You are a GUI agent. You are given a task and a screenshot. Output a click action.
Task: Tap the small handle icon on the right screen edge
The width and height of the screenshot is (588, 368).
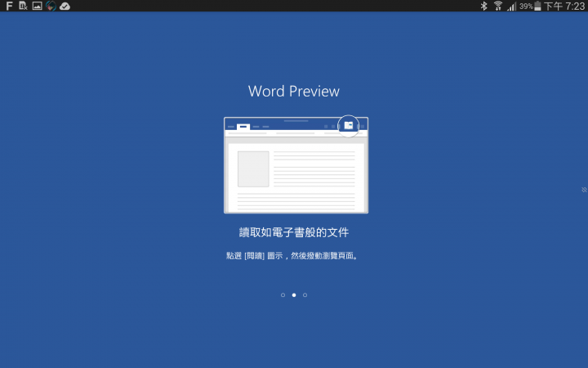[x=584, y=190]
